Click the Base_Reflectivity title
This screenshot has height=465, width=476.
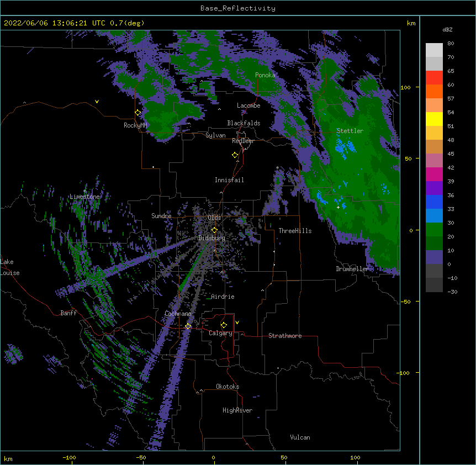(238, 8)
